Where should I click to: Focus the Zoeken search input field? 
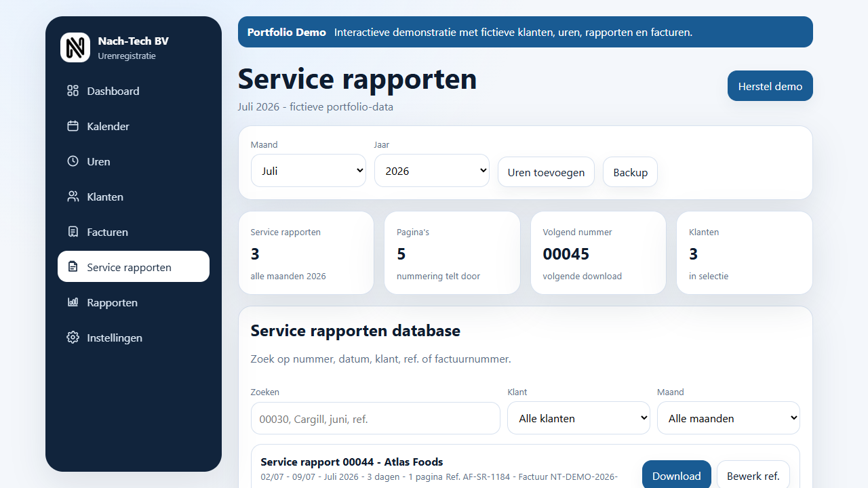click(376, 418)
